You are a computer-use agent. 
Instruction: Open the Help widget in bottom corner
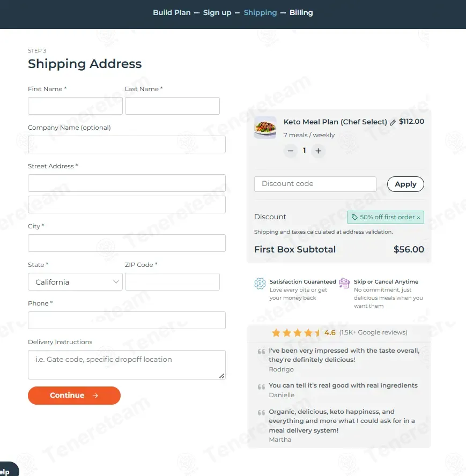[x=8, y=470]
